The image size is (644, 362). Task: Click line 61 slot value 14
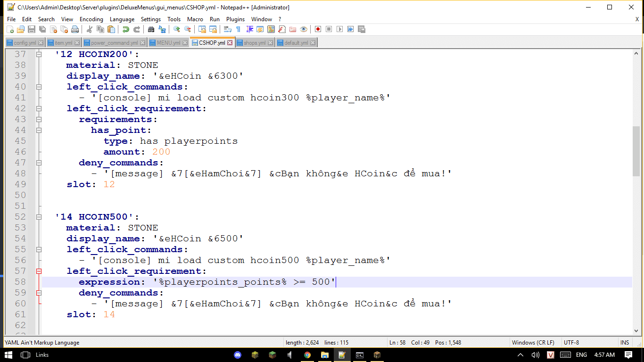point(109,314)
